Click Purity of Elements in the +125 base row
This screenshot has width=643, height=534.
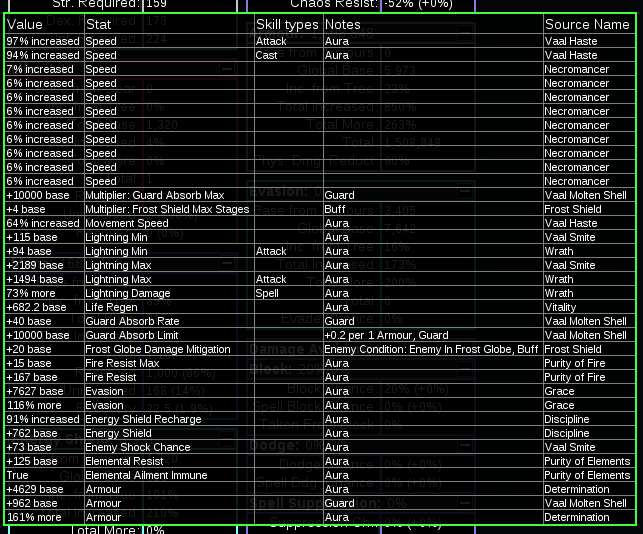[587, 461]
